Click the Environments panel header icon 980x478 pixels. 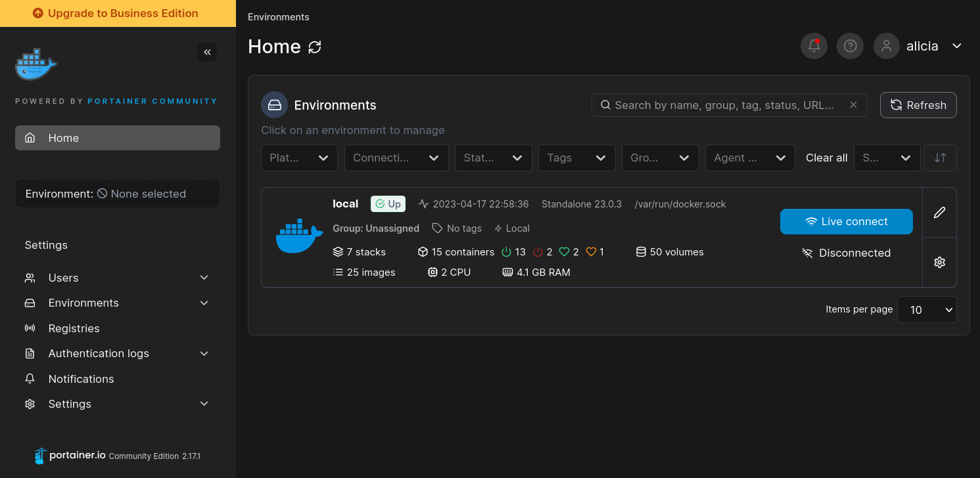(x=274, y=105)
